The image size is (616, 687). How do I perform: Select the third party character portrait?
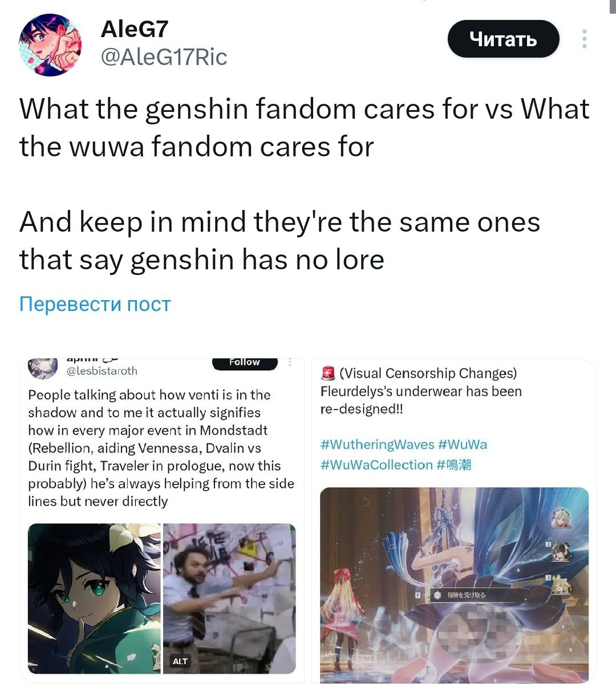click(x=561, y=586)
